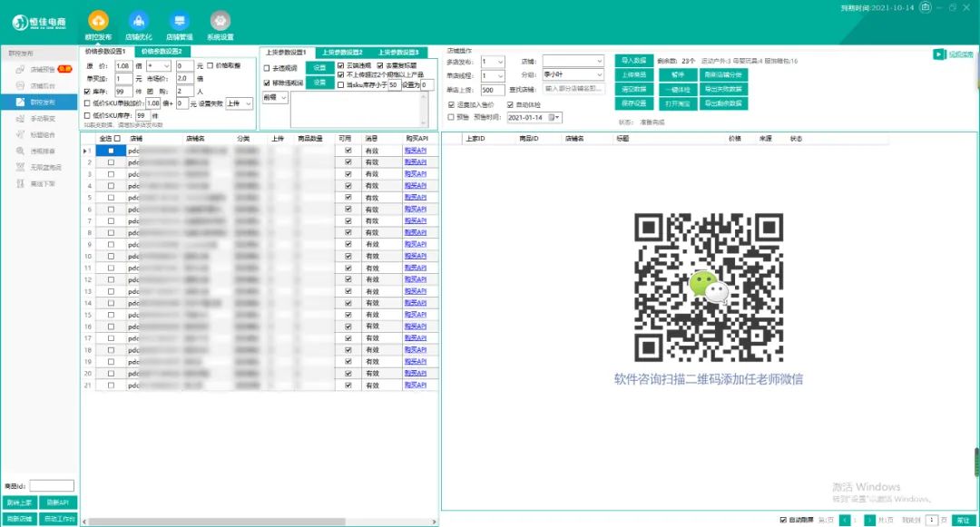Click the 保存设置 button
The height and width of the screenshot is (527, 980).
(x=633, y=103)
